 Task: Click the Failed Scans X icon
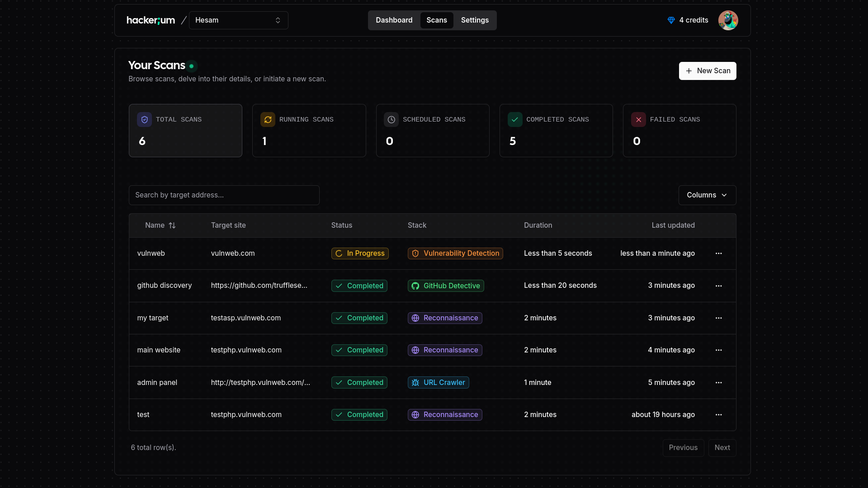point(638,119)
